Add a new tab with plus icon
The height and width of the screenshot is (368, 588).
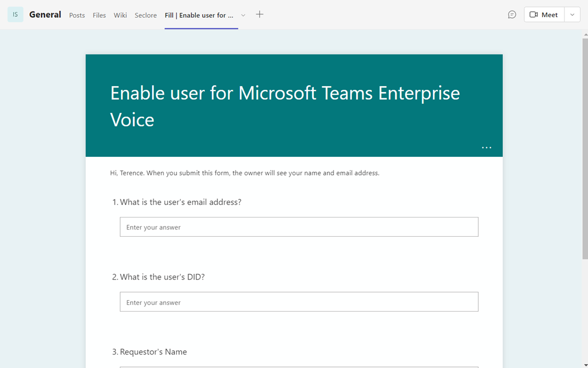click(260, 15)
